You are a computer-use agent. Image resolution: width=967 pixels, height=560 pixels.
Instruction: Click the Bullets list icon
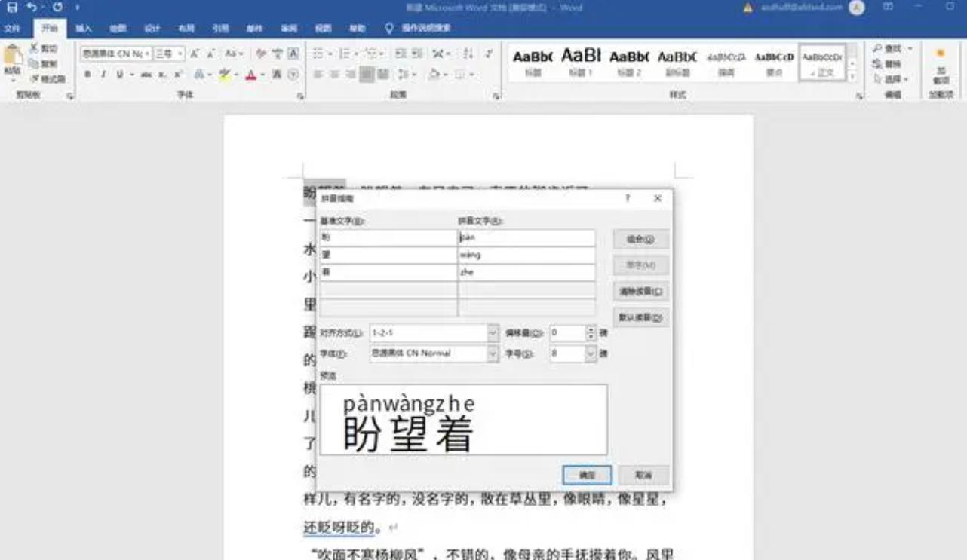pyautogui.click(x=318, y=54)
